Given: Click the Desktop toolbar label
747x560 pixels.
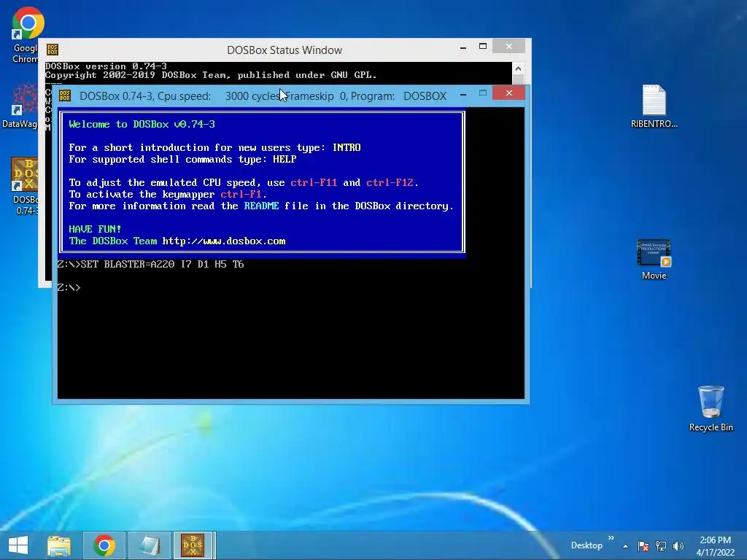Looking at the screenshot, I should 587,545.
